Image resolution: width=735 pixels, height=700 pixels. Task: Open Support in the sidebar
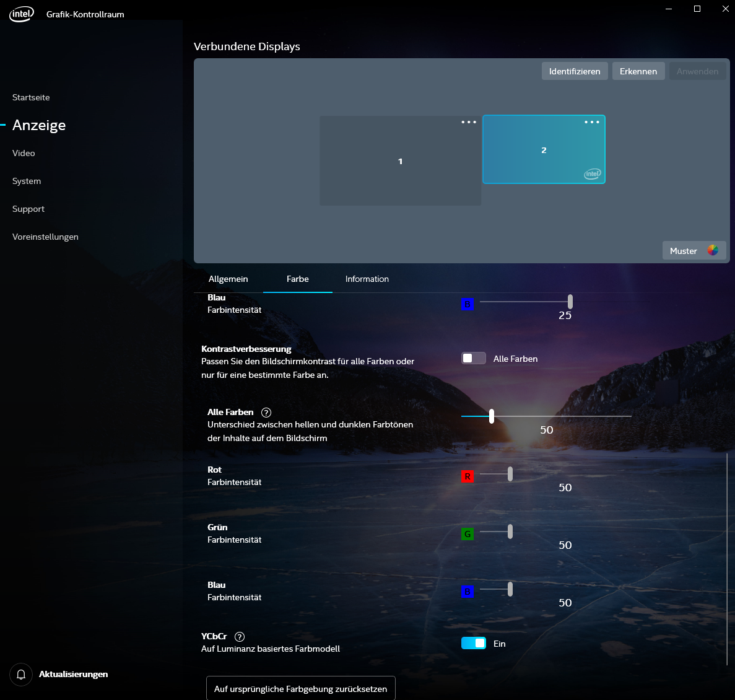click(28, 209)
